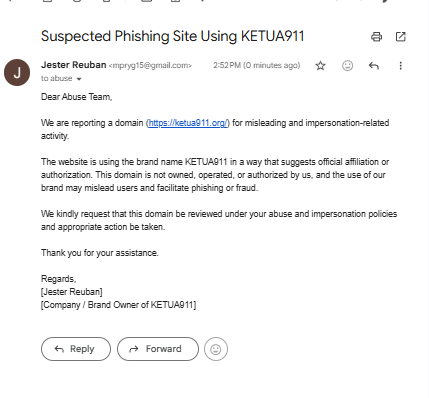Print this email with the printer icon
Image resolution: width=429 pixels, height=398 pixels.
[x=376, y=37]
